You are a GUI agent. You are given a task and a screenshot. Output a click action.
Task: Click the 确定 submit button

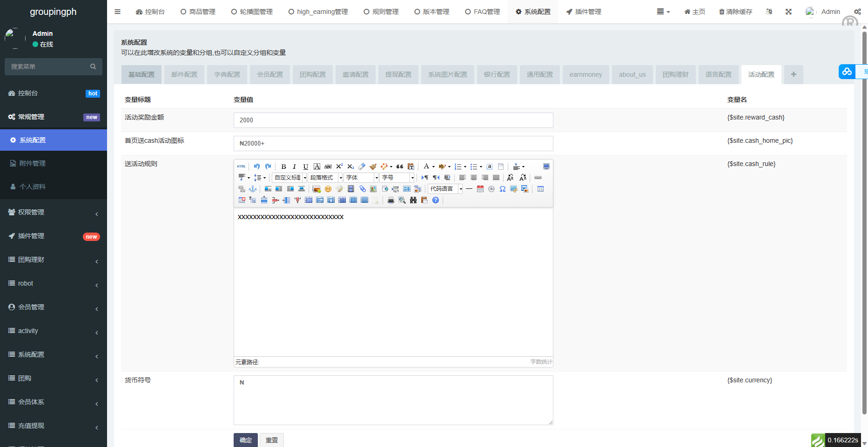coord(245,440)
